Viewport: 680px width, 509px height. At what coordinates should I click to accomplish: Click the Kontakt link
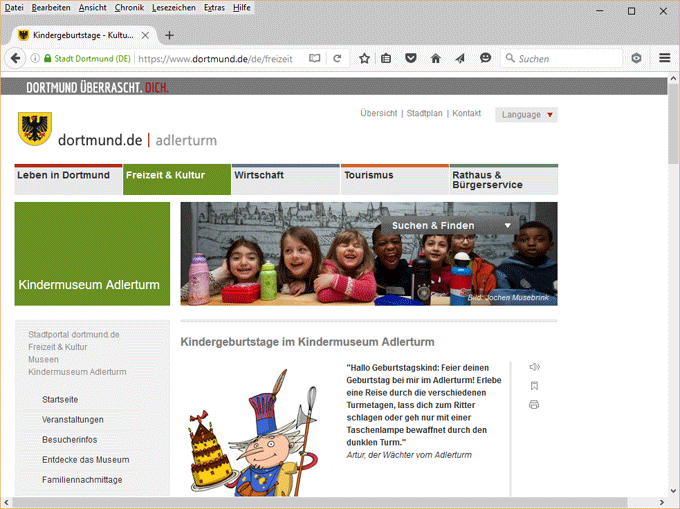click(x=467, y=113)
